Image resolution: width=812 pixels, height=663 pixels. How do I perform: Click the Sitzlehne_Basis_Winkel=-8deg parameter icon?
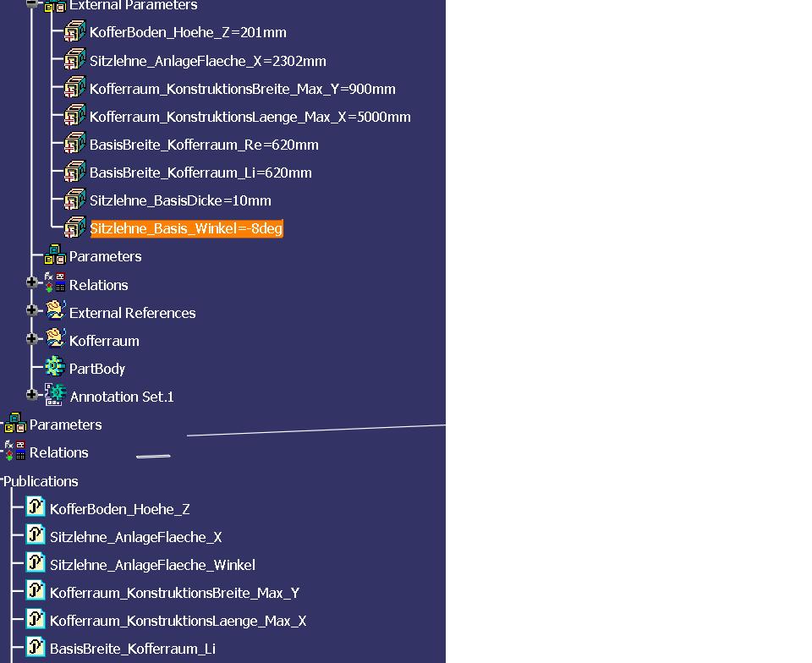click(75, 227)
